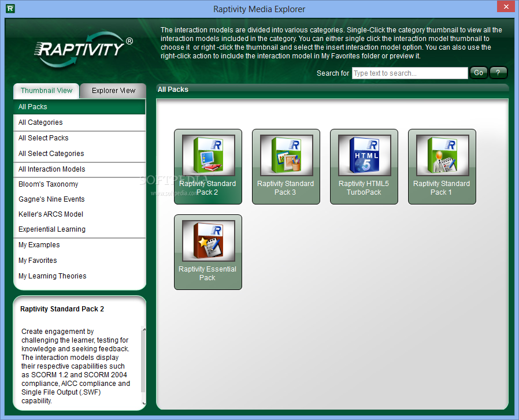Click the 'All Packs' content header text
519x420 pixels.
coord(173,90)
